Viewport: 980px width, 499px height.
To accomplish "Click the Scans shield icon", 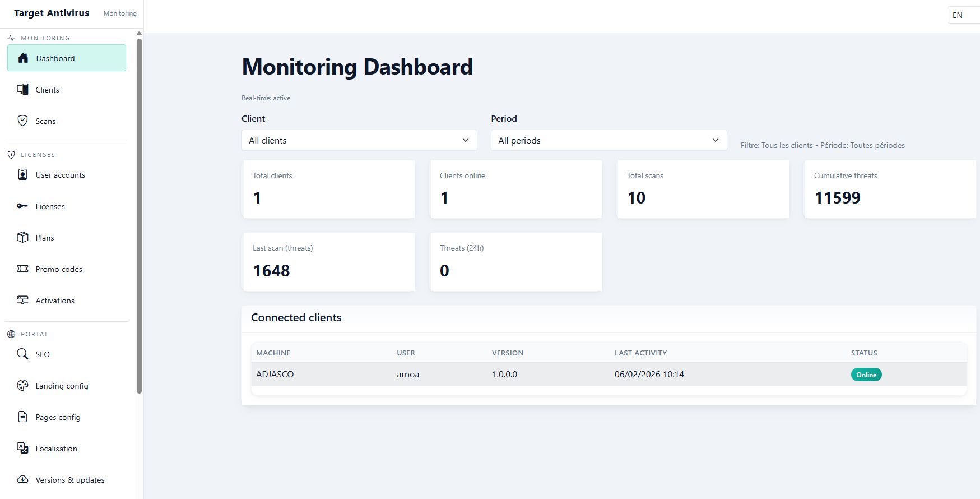I will pos(22,121).
